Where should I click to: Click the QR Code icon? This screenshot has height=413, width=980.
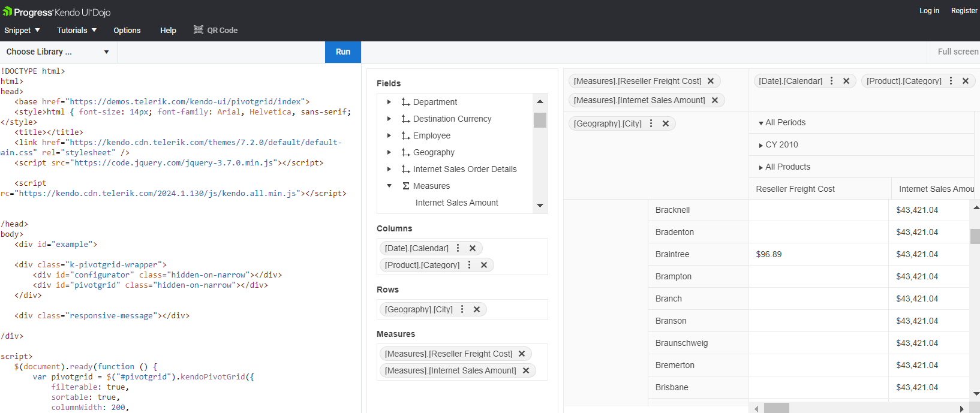pyautogui.click(x=199, y=30)
